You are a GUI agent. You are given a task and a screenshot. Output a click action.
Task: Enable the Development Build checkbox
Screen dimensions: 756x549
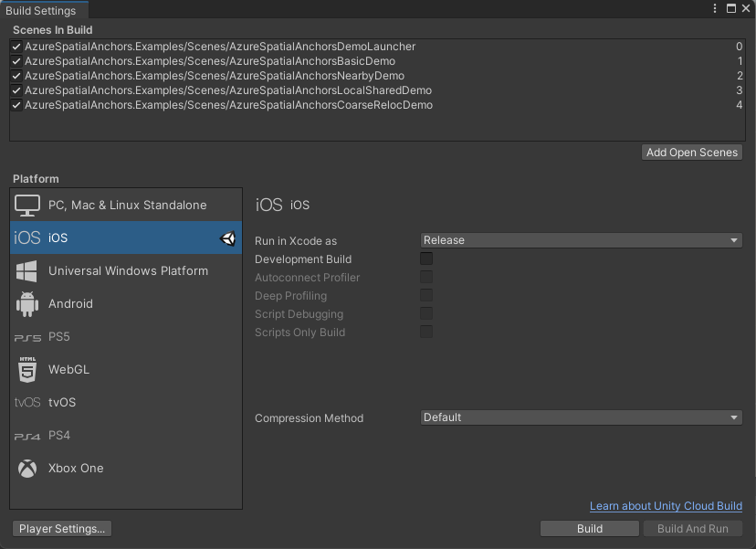click(x=425, y=259)
